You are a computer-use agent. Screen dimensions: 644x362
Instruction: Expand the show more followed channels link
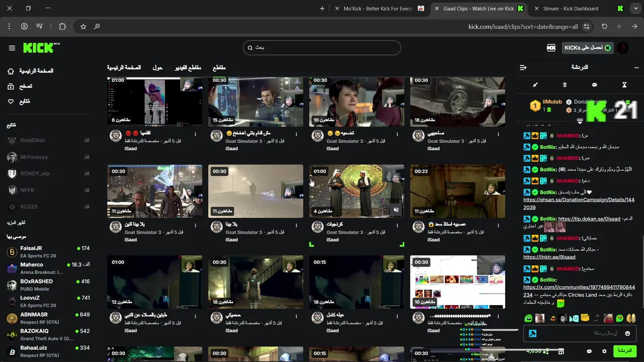pyautogui.click(x=16, y=223)
